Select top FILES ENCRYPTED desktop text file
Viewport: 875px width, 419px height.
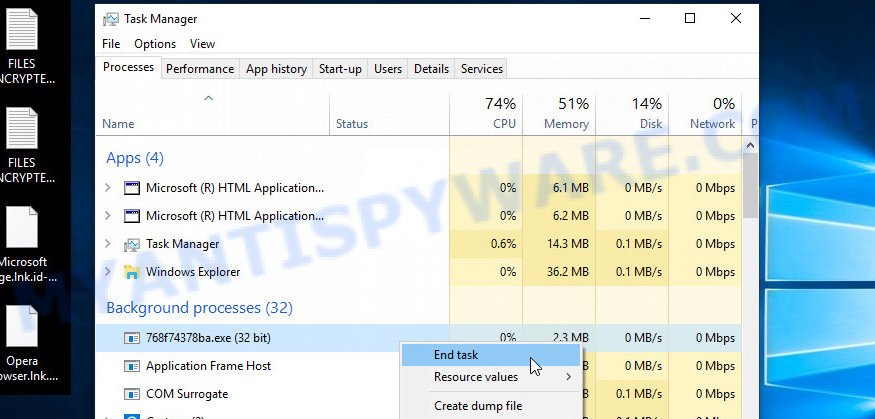tap(22, 47)
